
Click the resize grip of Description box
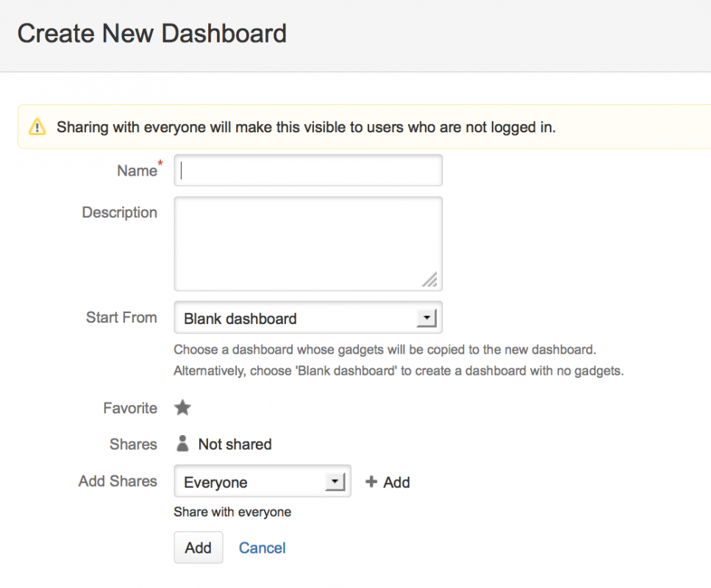point(429,279)
